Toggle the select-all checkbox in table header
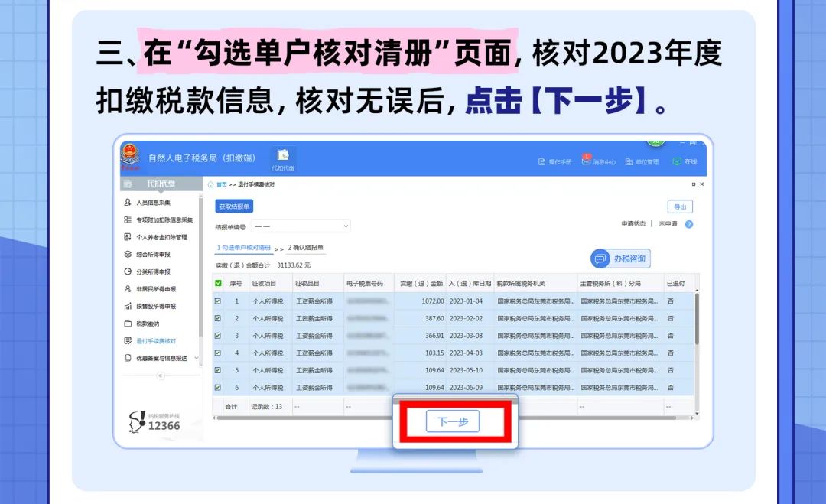Image resolution: width=826 pixels, height=504 pixels. 218,283
